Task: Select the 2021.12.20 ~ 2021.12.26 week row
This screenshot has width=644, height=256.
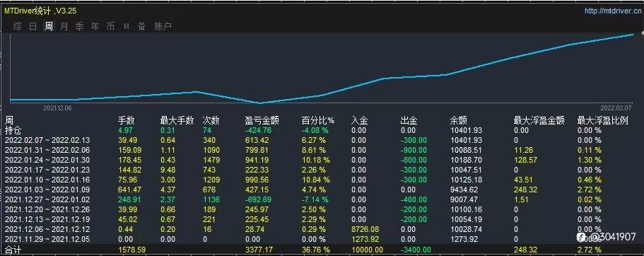Action: tap(322, 209)
